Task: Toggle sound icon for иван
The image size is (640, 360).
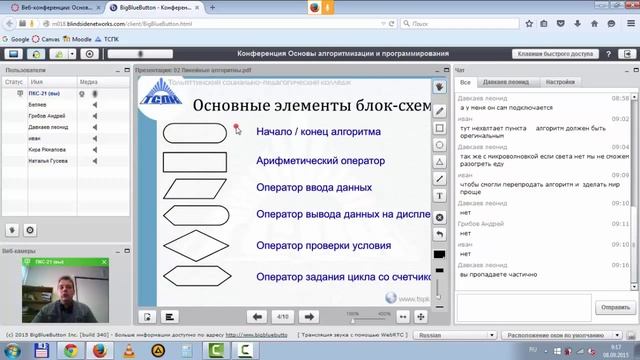Action: tap(95, 138)
